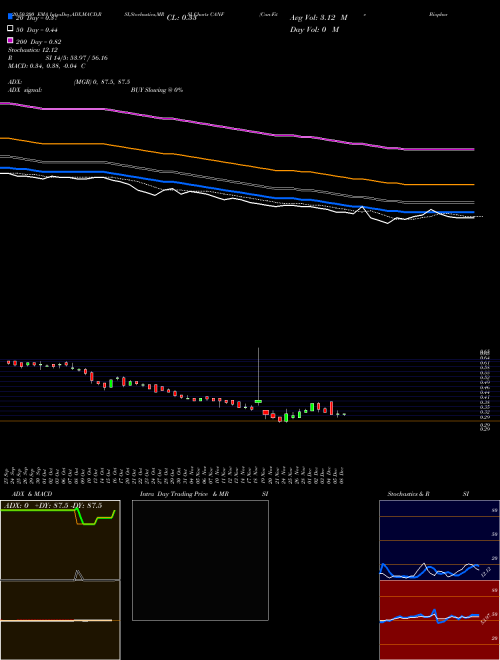Click the 'Stochastics & R SI' panel title
The height and width of the screenshot is (660, 500).
tap(428, 494)
